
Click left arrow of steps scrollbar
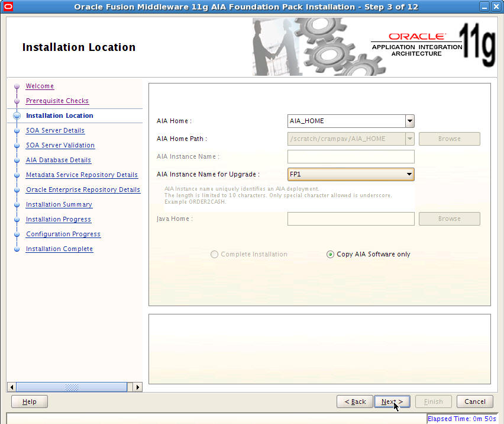pos(12,387)
